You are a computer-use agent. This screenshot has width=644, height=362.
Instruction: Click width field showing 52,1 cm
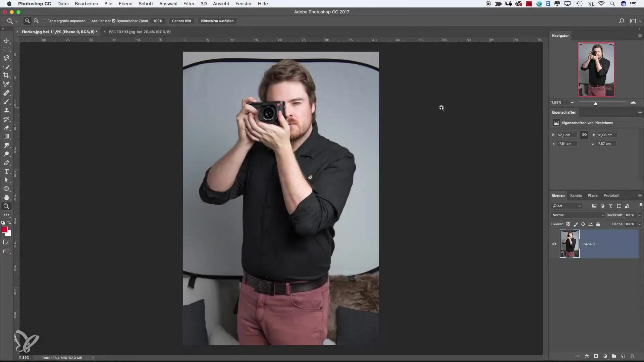pyautogui.click(x=567, y=135)
